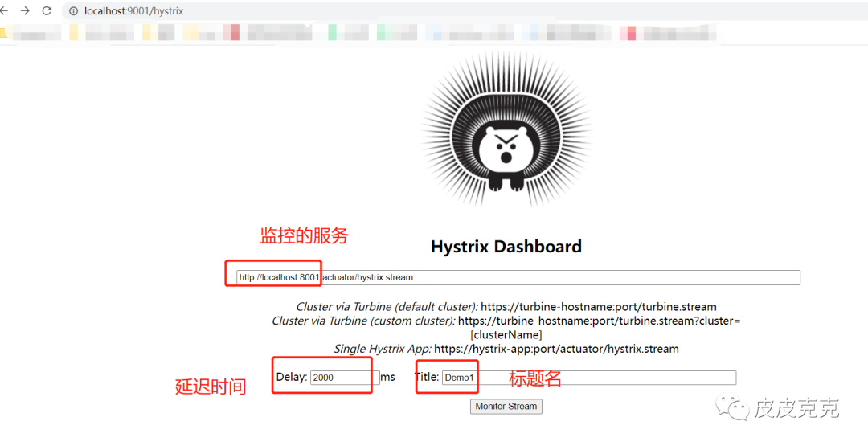Click the 'ms' unit label
Viewport: 868px width, 446px height.
[388, 377]
